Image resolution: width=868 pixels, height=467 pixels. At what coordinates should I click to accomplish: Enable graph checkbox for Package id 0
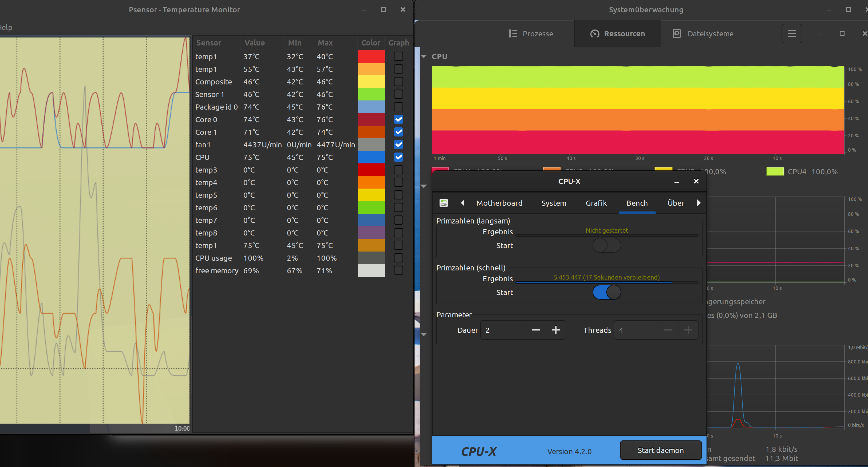(x=398, y=107)
